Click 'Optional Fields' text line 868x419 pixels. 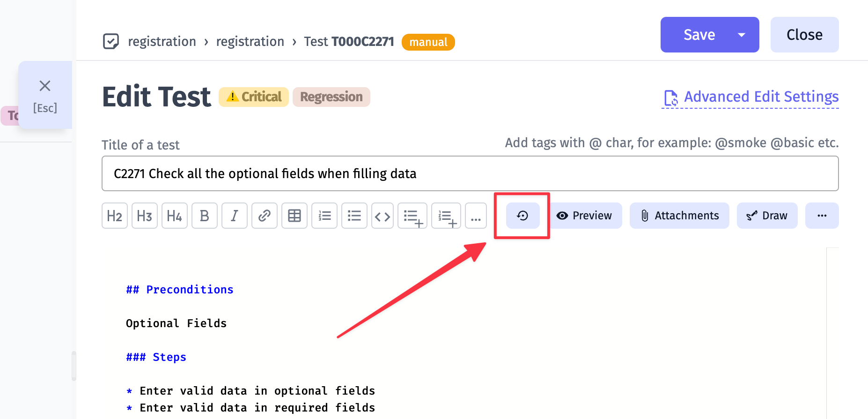tap(176, 323)
